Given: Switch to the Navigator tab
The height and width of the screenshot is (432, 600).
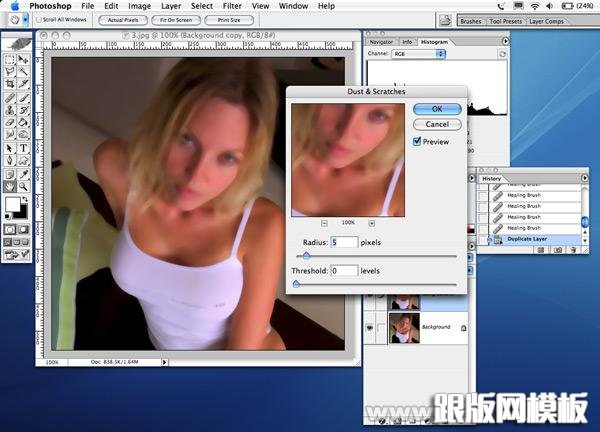Looking at the screenshot, I should point(381,42).
